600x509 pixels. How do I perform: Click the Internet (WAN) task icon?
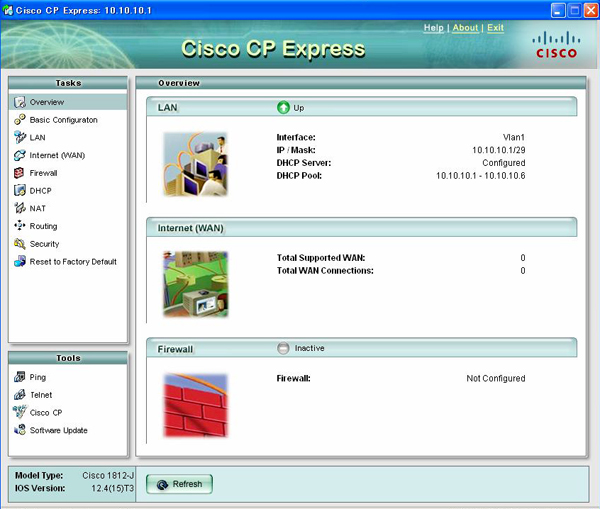(20, 155)
